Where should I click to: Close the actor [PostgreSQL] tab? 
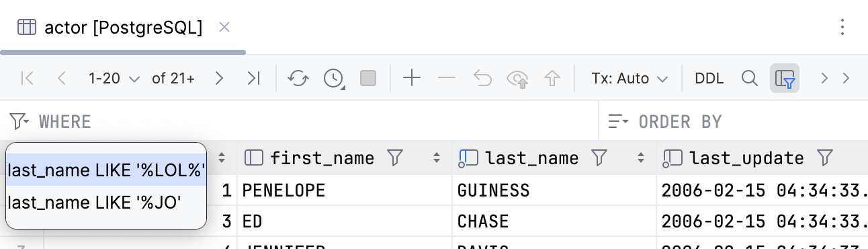click(224, 27)
